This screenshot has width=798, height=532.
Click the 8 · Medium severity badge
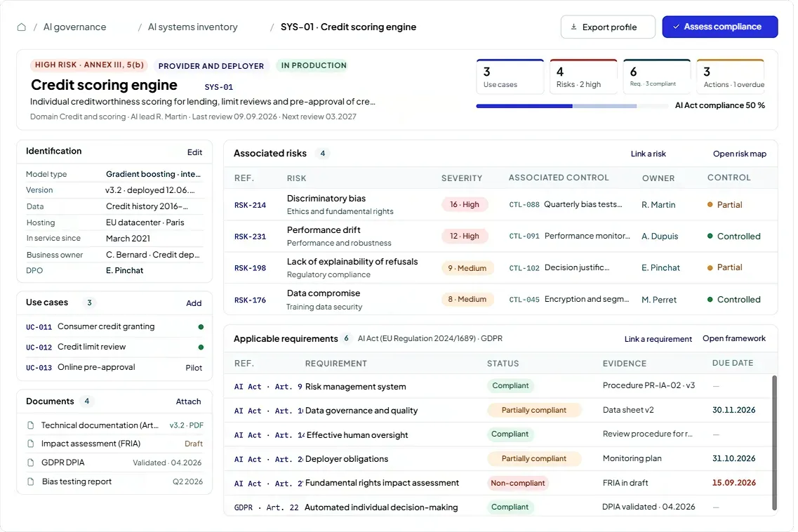point(467,300)
